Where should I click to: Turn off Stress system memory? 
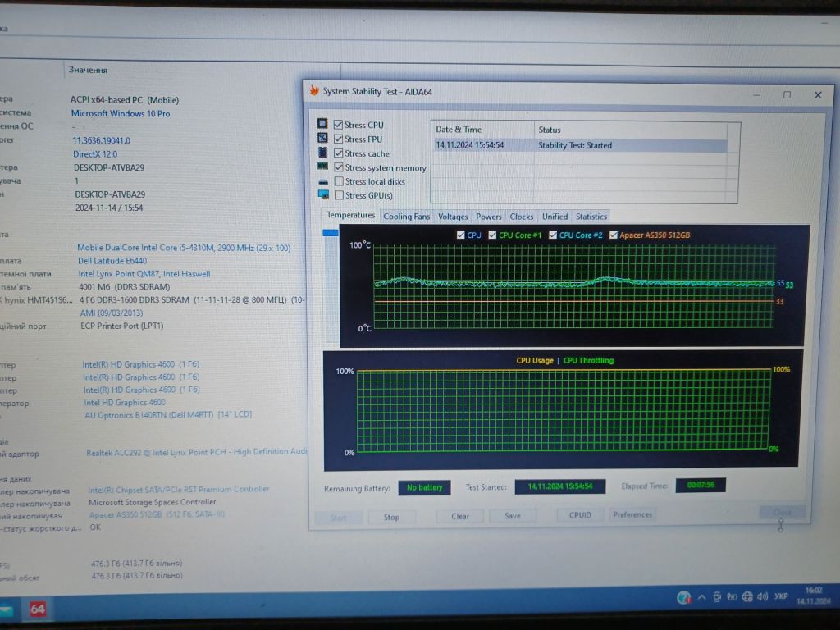click(339, 167)
